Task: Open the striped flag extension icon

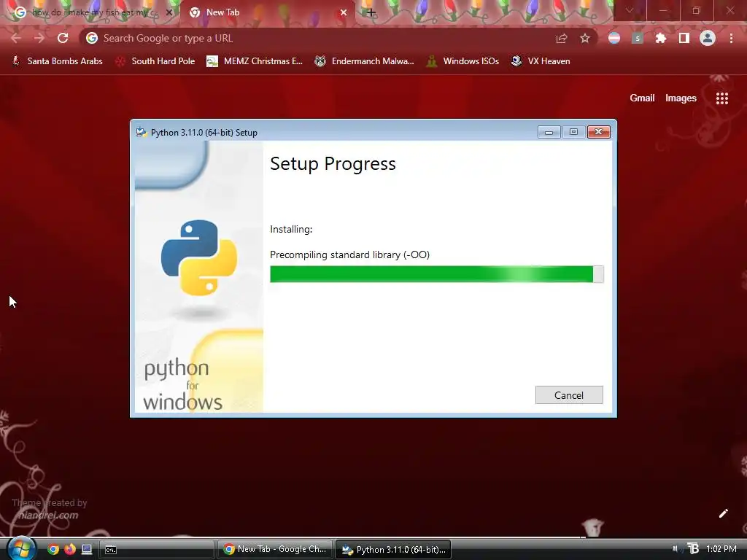Action: pos(614,38)
